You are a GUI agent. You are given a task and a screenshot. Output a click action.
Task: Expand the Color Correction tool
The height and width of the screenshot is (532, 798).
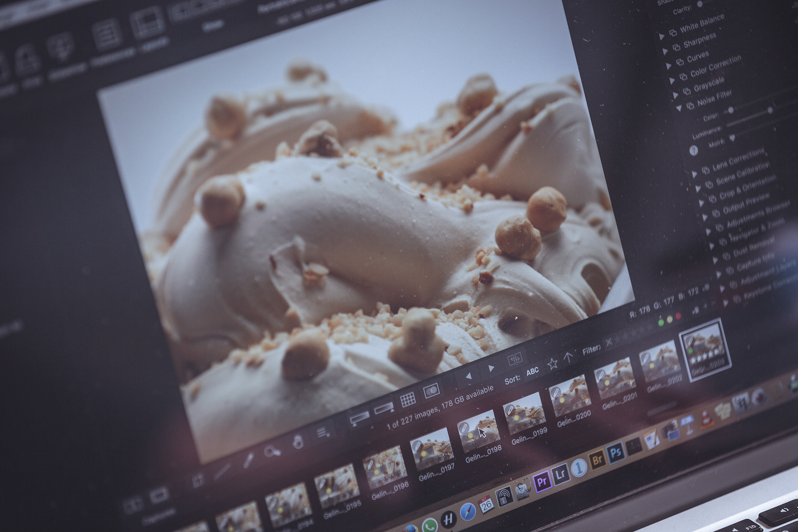click(x=672, y=81)
